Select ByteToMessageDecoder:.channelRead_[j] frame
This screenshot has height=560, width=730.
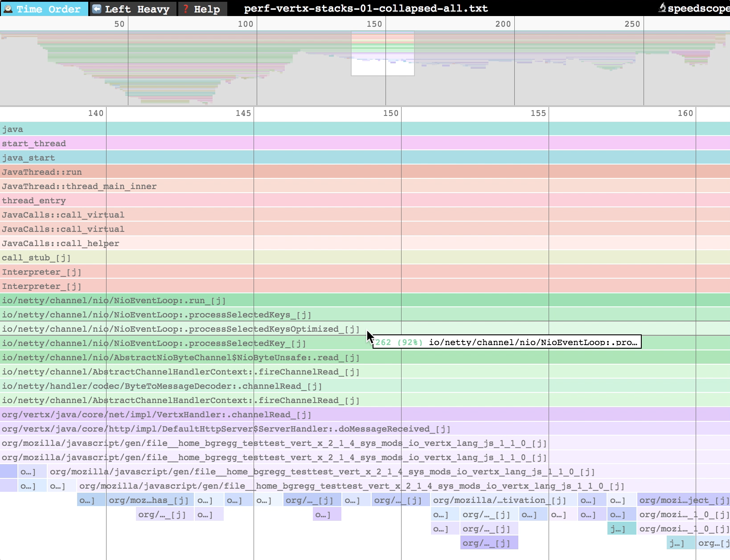365,386
